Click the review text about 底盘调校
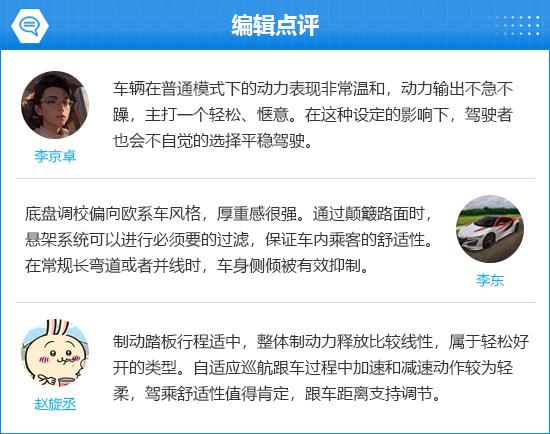Image resolution: width=550 pixels, height=434 pixels. (x=229, y=240)
